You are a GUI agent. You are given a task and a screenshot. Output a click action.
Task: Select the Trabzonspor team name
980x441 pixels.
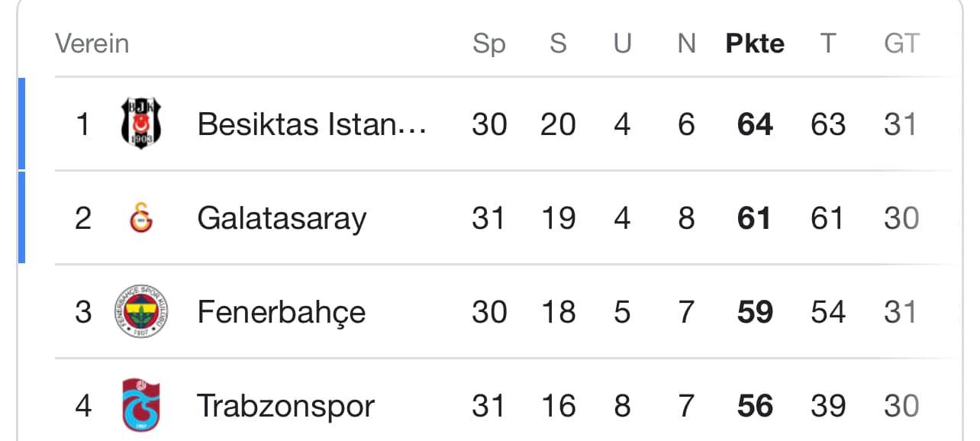[x=286, y=406]
